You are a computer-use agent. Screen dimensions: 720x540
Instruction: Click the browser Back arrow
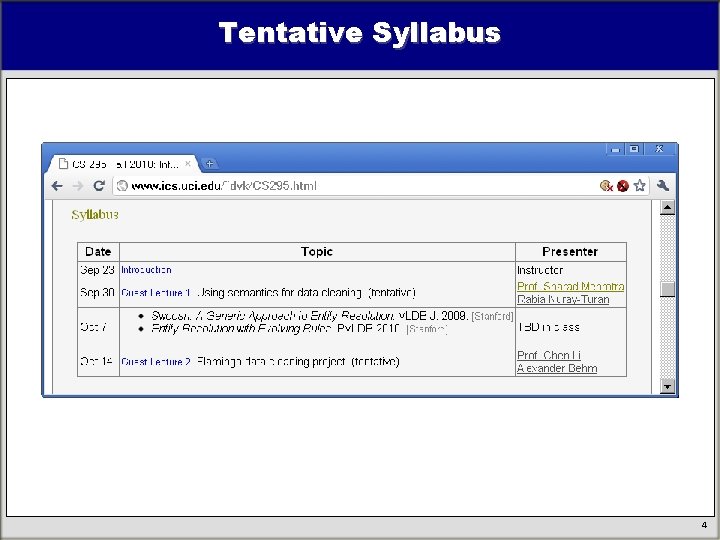57,186
